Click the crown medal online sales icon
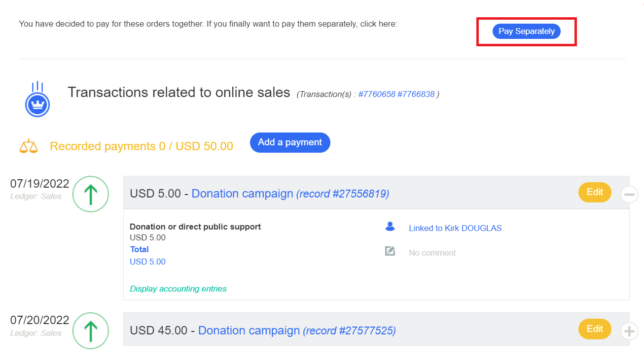The width and height of the screenshot is (644, 362). point(37,100)
